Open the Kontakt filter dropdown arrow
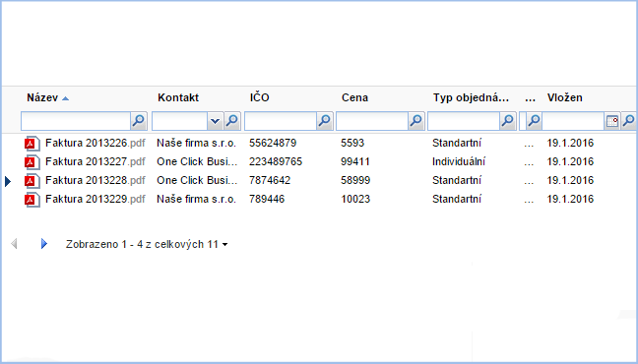 [215, 121]
